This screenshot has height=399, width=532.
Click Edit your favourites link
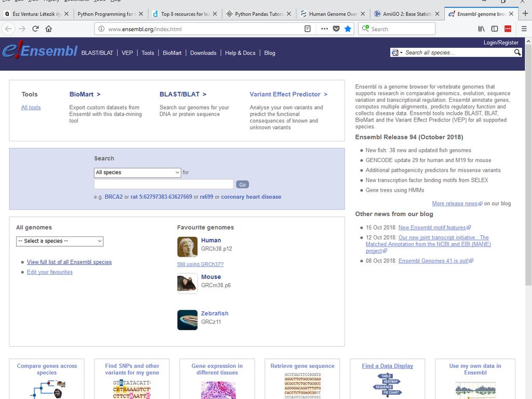(x=49, y=272)
